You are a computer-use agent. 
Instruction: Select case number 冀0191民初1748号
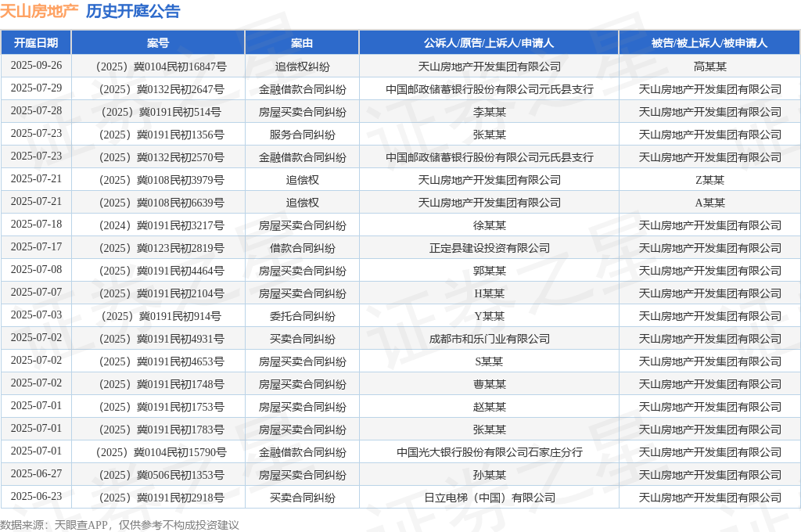click(161, 384)
